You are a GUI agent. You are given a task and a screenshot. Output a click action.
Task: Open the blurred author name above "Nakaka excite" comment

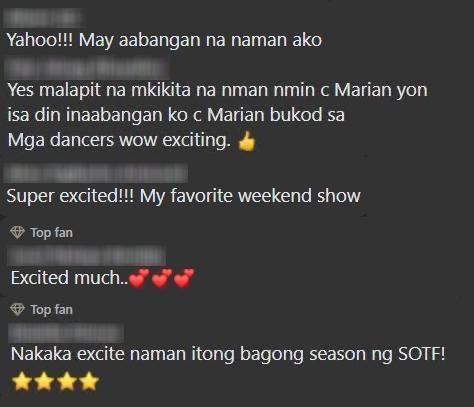point(66,332)
